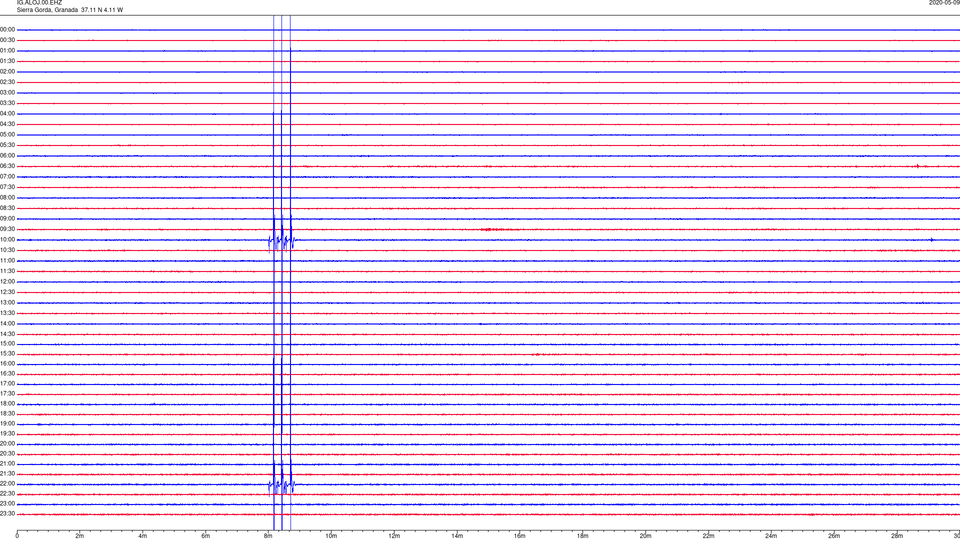Click the 18m tick label on x-axis
This screenshot has width=960, height=540.
tap(582, 536)
